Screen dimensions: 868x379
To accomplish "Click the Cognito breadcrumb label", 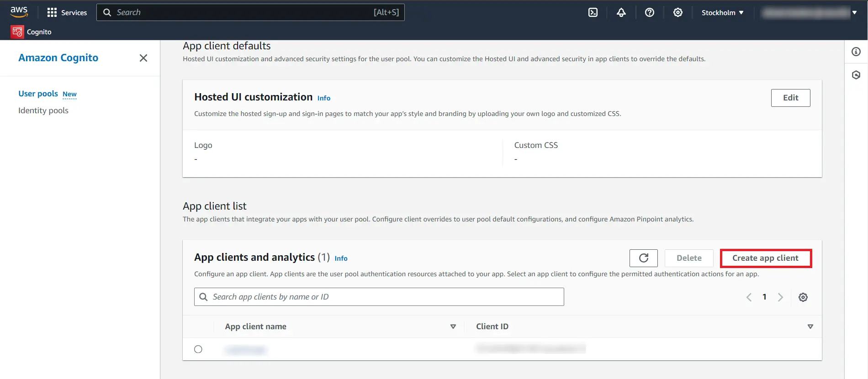I will point(39,32).
